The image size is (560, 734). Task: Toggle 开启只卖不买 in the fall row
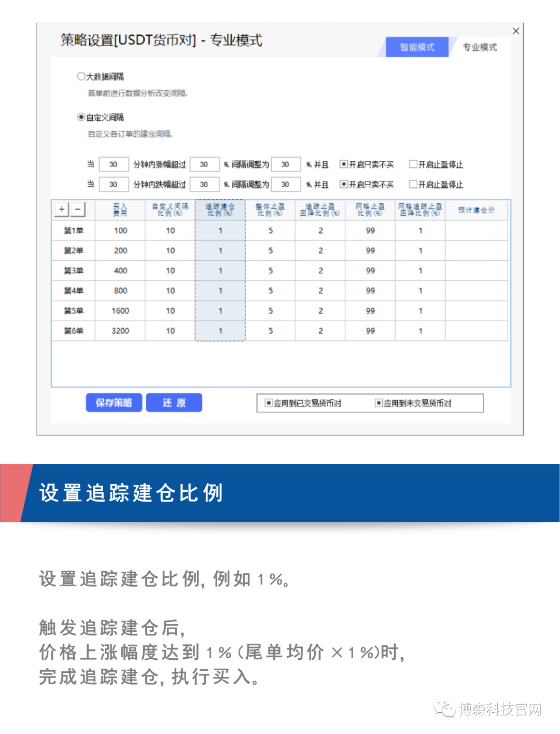[343, 184]
